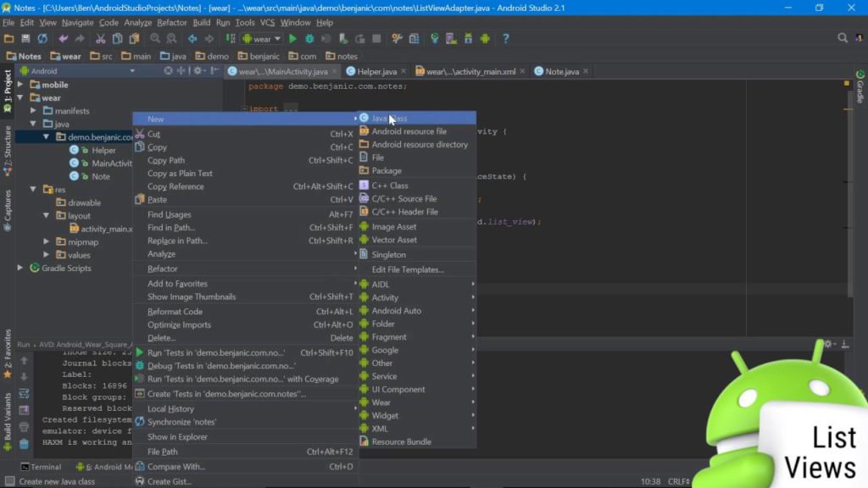The image size is (868, 488).
Task: Expand the Wear submenu
Action: (417, 402)
